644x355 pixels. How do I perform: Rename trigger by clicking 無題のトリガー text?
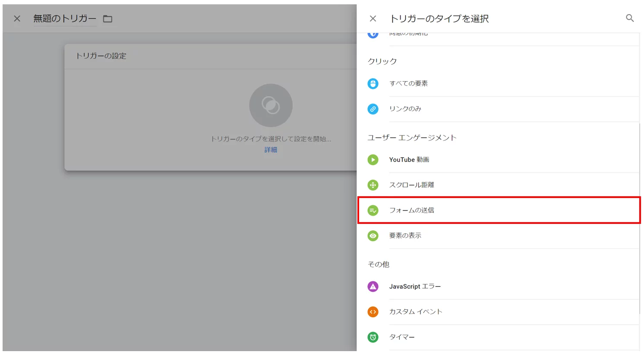pyautogui.click(x=64, y=18)
